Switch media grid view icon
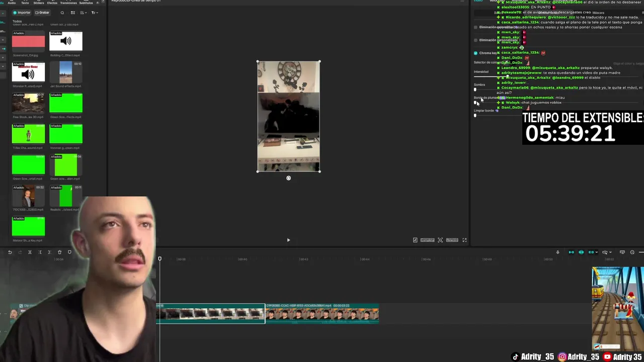This screenshot has width=644, height=362. [x=73, y=13]
